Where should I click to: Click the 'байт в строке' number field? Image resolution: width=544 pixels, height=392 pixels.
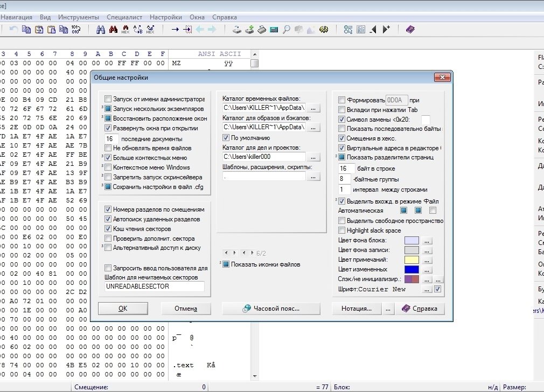[x=346, y=169]
